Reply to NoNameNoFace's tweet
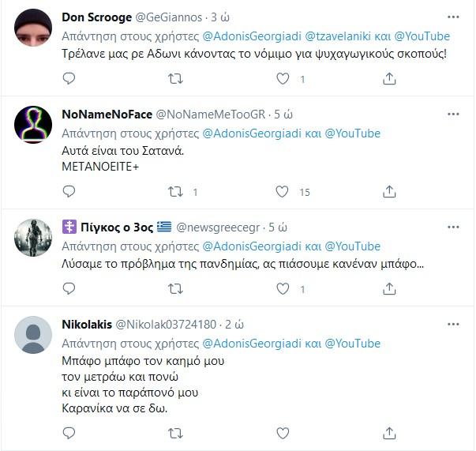Image resolution: width=476 pixels, height=451 pixels. click(69, 191)
